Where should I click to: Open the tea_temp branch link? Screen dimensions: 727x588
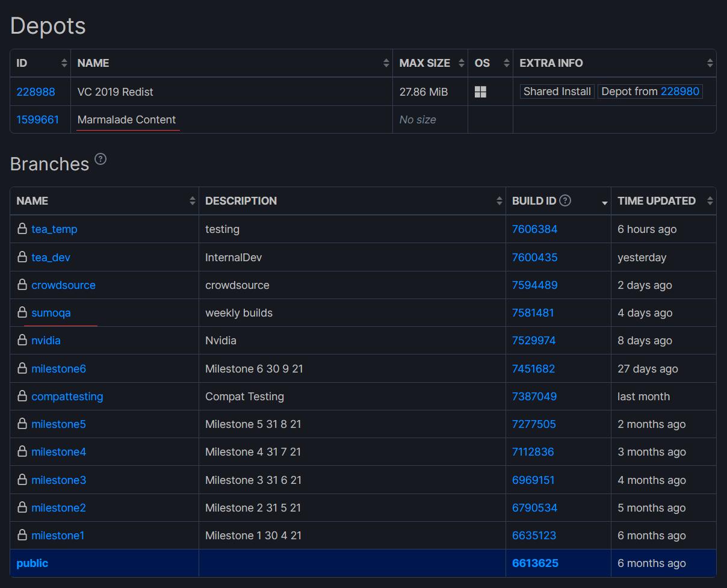click(x=54, y=229)
